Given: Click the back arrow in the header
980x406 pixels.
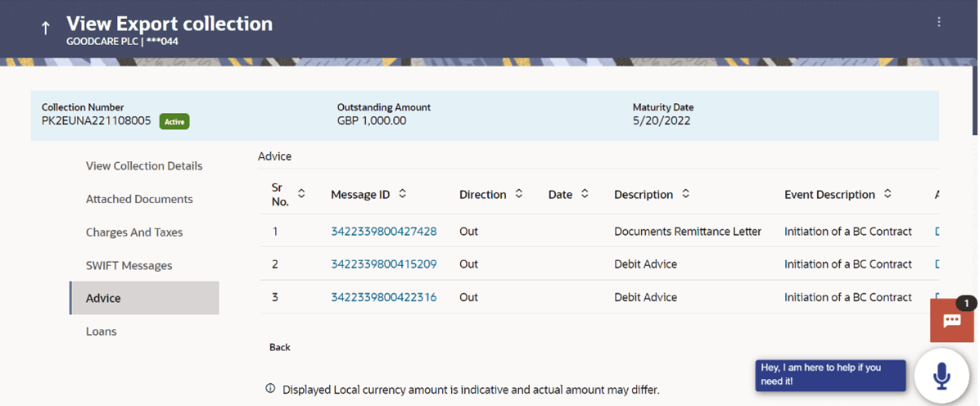Looking at the screenshot, I should click(46, 28).
